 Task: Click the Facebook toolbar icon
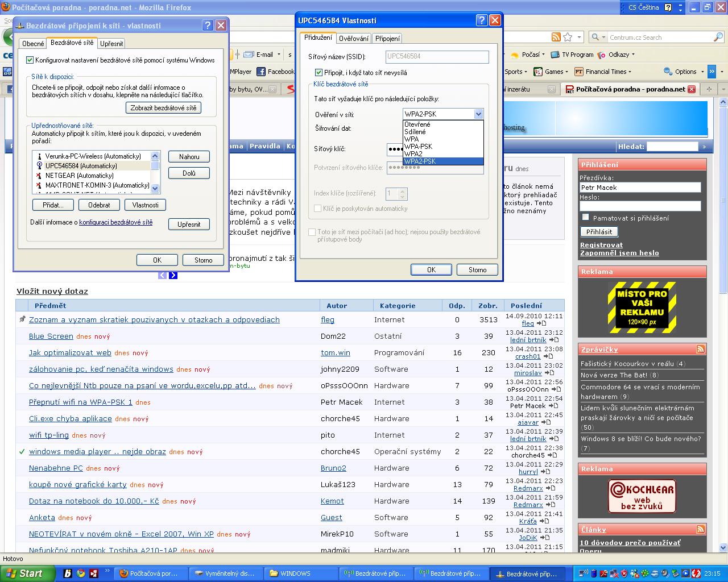click(x=262, y=72)
